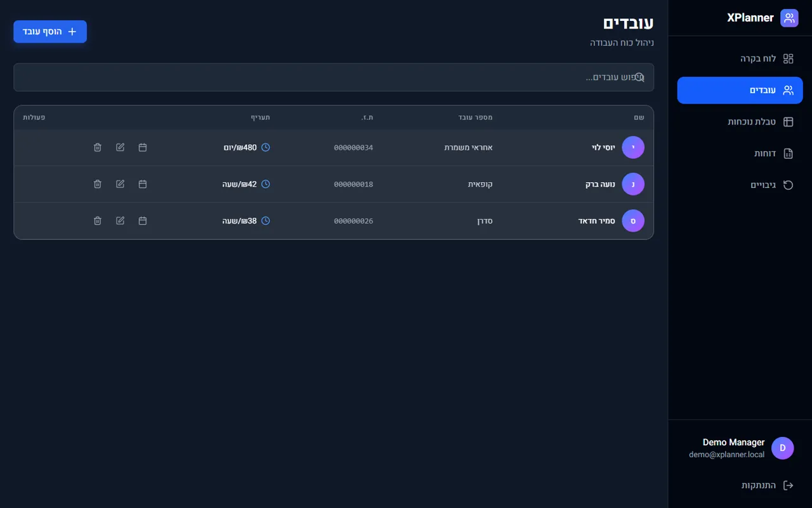Click the search magnifier icon
This screenshot has width=812, height=508.
[639, 77]
